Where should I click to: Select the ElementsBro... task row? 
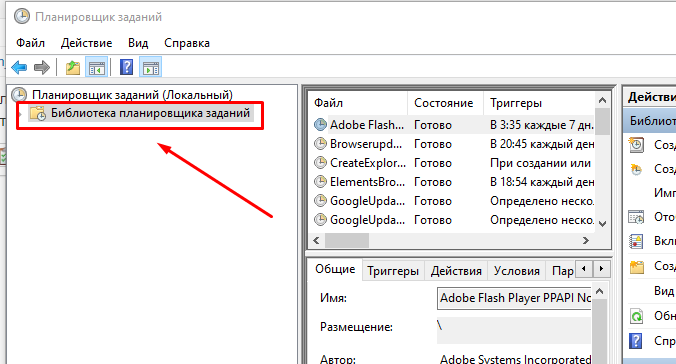tap(454, 182)
